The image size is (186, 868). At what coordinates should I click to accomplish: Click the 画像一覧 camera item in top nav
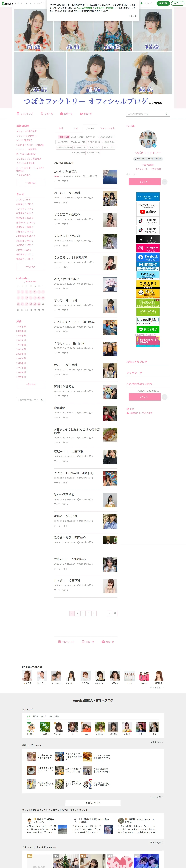[66, 114]
